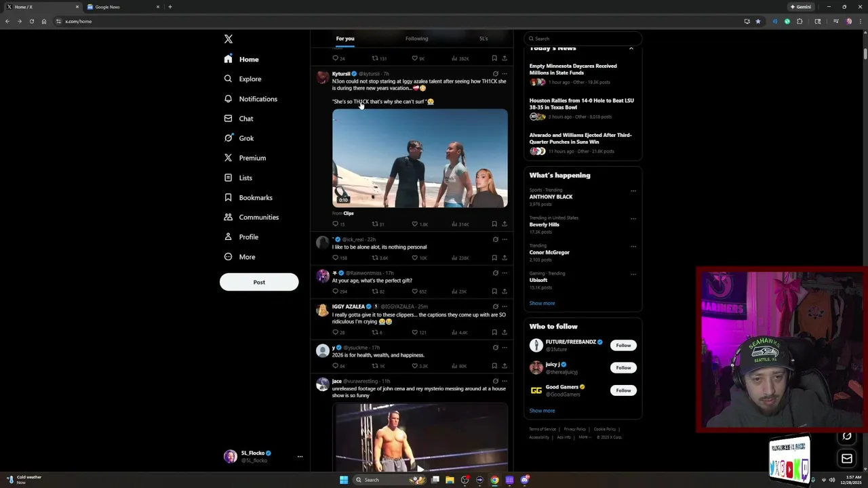Click Grok explain icon on Kytursii post

pyautogui.click(x=495, y=73)
